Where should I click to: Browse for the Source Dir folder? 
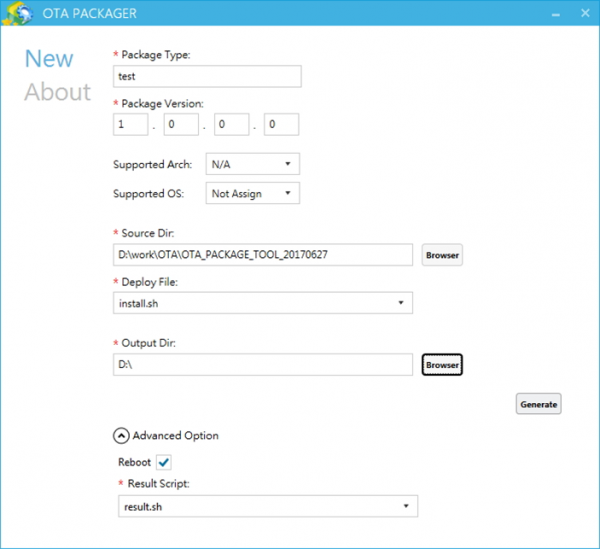(x=442, y=255)
